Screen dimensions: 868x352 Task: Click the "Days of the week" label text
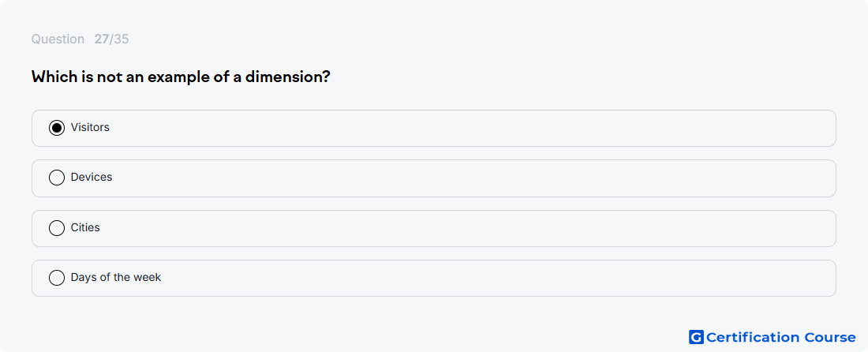click(x=116, y=277)
